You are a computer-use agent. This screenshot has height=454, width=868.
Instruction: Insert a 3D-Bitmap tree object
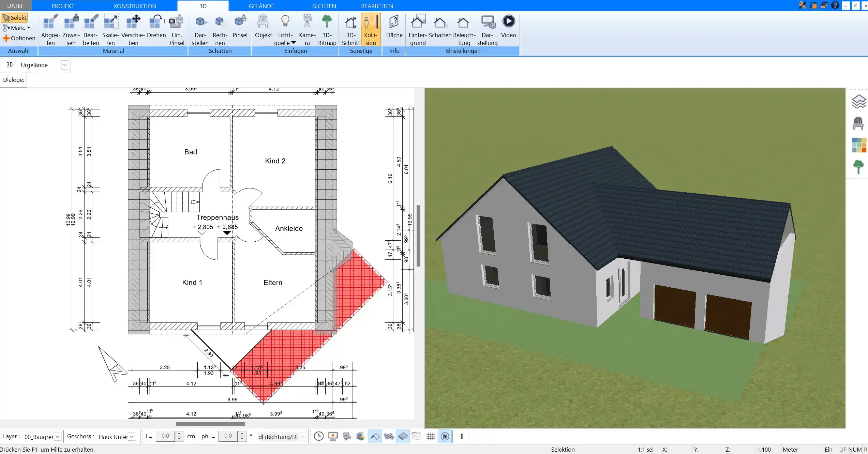tap(327, 30)
